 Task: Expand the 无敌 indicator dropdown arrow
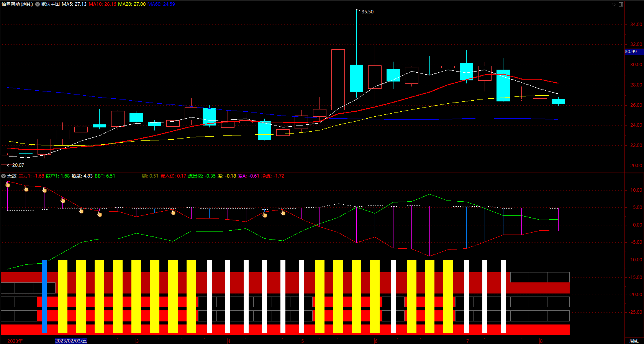(x=3, y=176)
